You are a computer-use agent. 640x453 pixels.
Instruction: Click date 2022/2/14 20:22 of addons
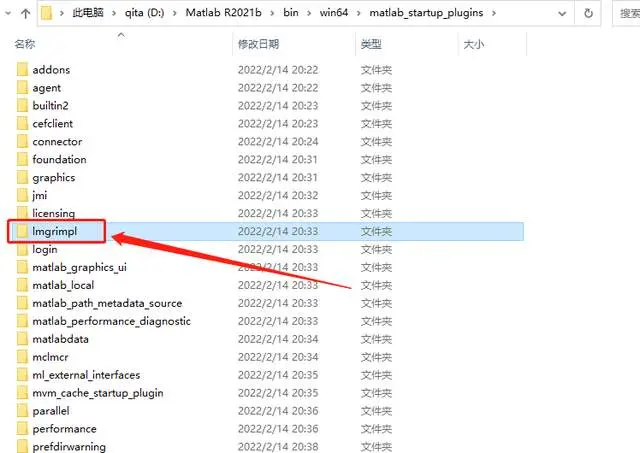278,70
